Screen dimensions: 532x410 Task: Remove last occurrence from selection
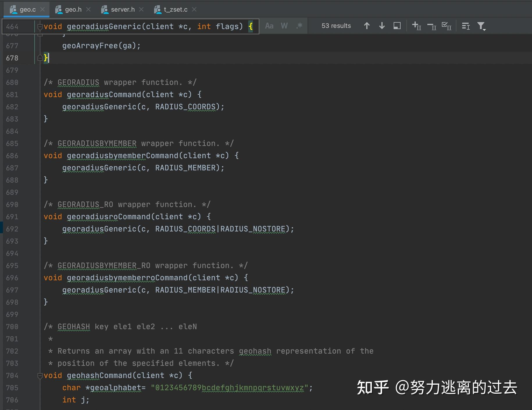tap(432, 26)
